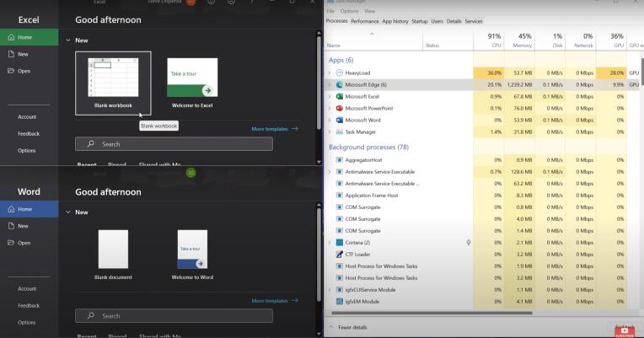
Task: Click the Microsoft Edge icon in Task Manager
Action: coord(339,84)
